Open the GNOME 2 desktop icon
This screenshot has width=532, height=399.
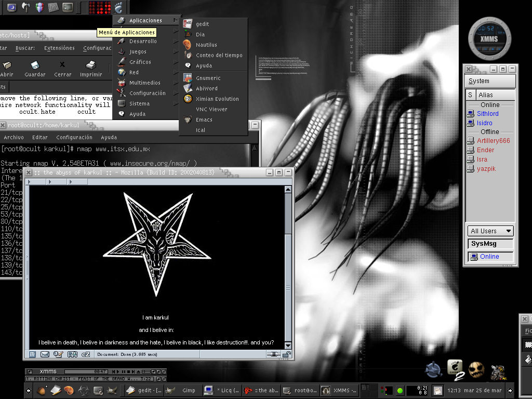455,370
